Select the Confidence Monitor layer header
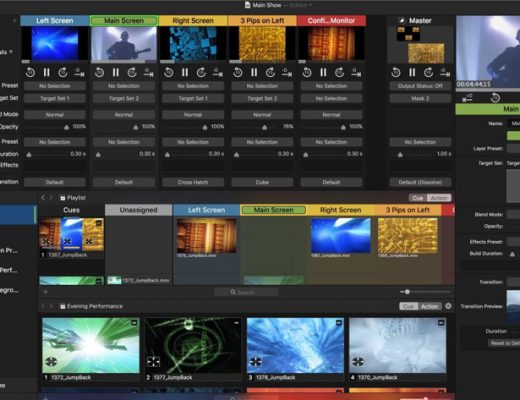This screenshot has width=520, height=400. click(x=331, y=21)
